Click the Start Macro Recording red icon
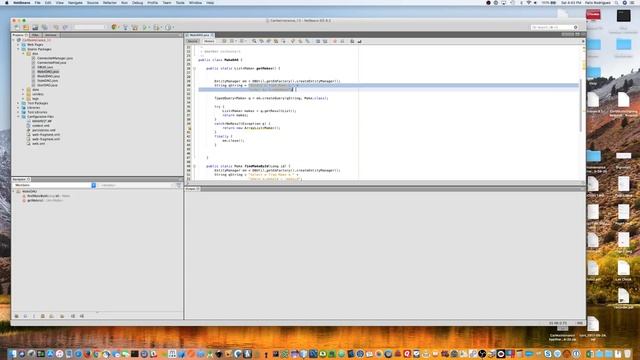 (x=335, y=41)
